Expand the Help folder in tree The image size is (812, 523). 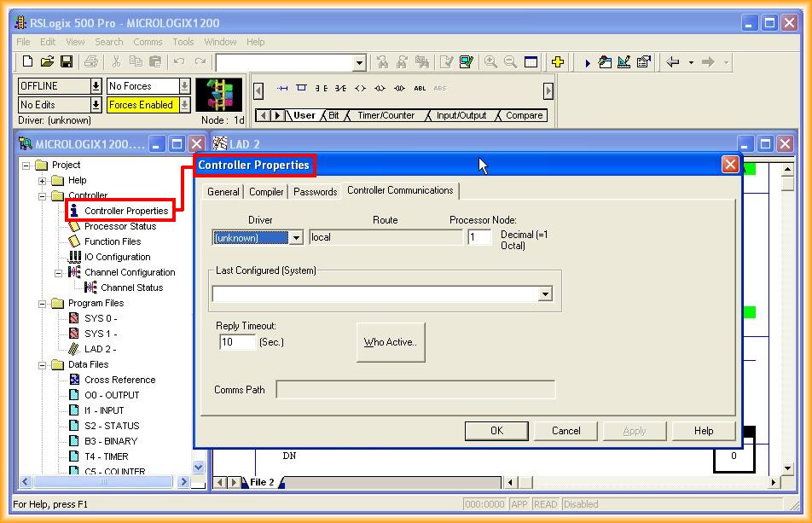42,181
